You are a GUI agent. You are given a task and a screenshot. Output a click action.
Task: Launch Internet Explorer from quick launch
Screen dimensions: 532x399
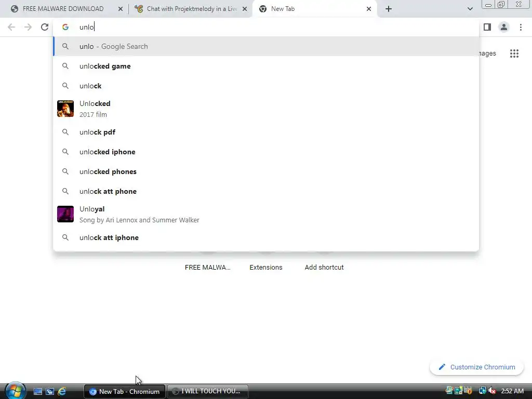(62, 391)
